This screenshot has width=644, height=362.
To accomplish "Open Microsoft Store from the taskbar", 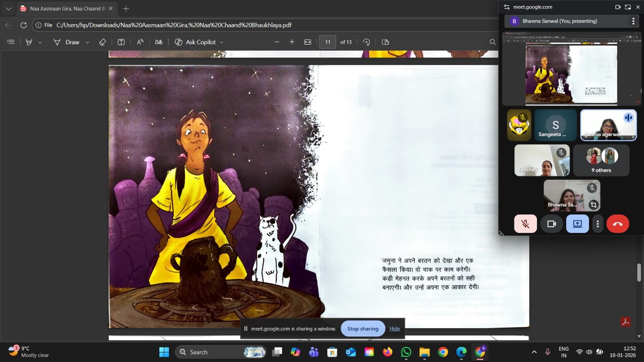I will (332, 352).
